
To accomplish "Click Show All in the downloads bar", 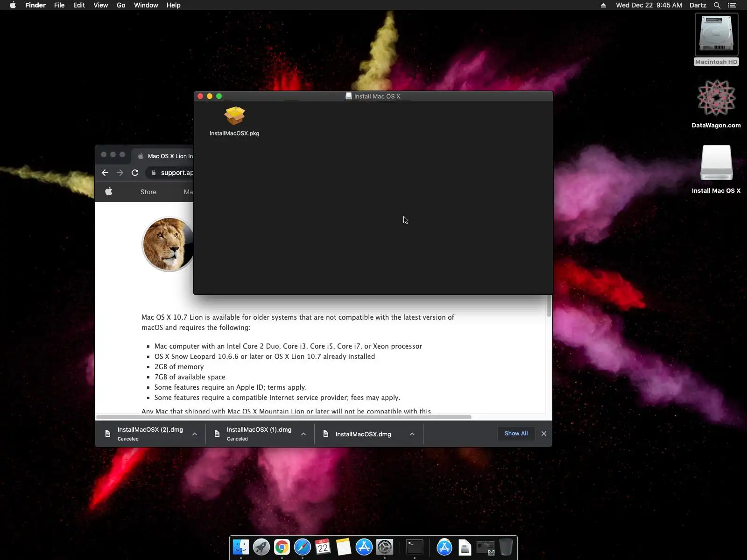I will (x=516, y=434).
